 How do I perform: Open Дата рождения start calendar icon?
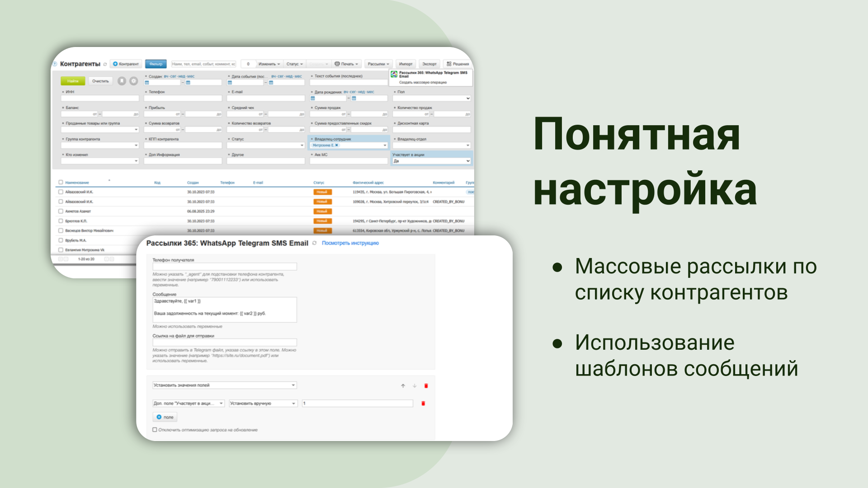(312, 98)
